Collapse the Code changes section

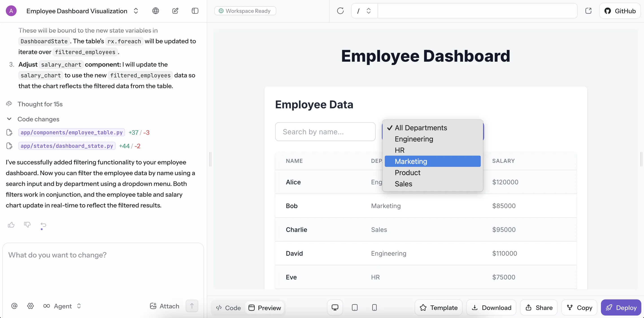pyautogui.click(x=9, y=119)
